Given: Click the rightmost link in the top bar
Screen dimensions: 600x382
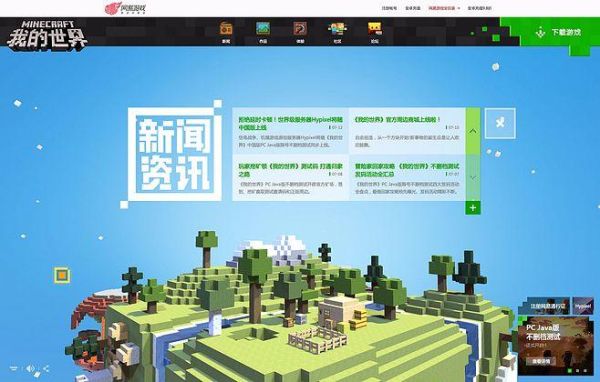Looking at the screenshot, I should [x=479, y=8].
